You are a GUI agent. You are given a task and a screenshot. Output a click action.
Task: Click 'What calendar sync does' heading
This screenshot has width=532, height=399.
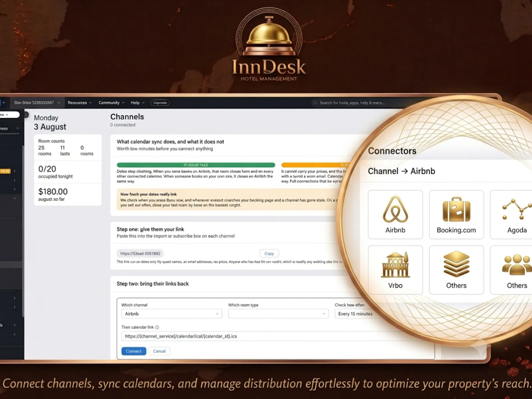(170, 142)
